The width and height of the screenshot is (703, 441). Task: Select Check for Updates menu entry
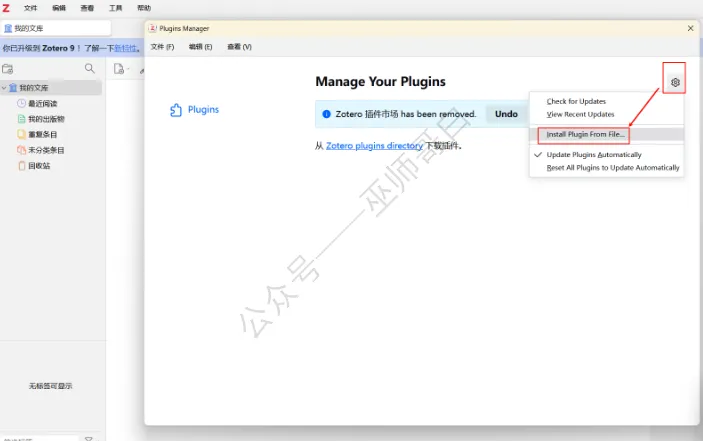pyautogui.click(x=576, y=101)
